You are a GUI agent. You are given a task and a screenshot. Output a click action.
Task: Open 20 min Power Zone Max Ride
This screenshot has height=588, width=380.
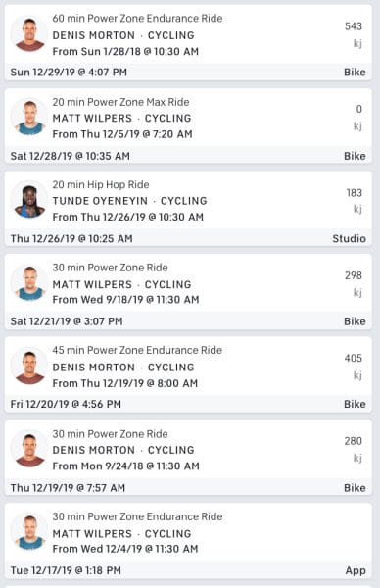coord(120,102)
